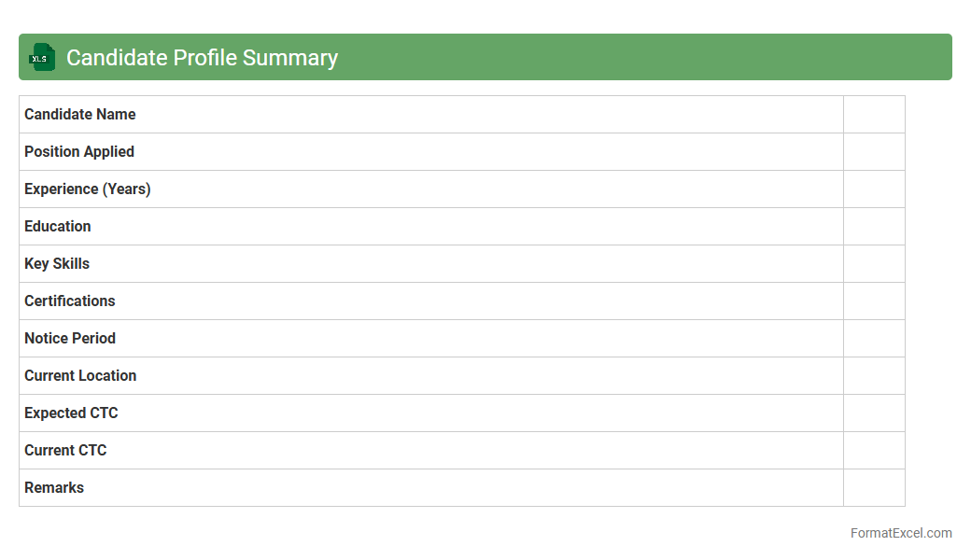
Task: Click the empty Expected CTC value cell
Action: pos(874,413)
